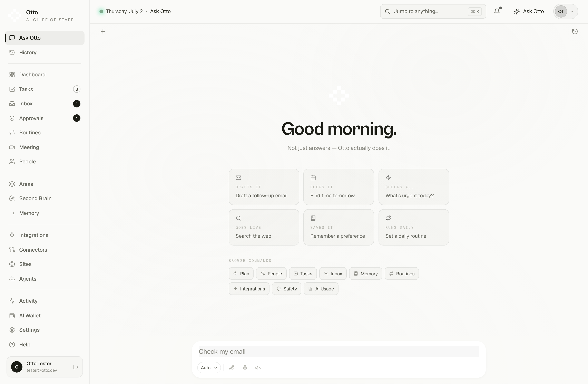Click the AI Usage command chip
This screenshot has width=588, height=384.
(321, 289)
